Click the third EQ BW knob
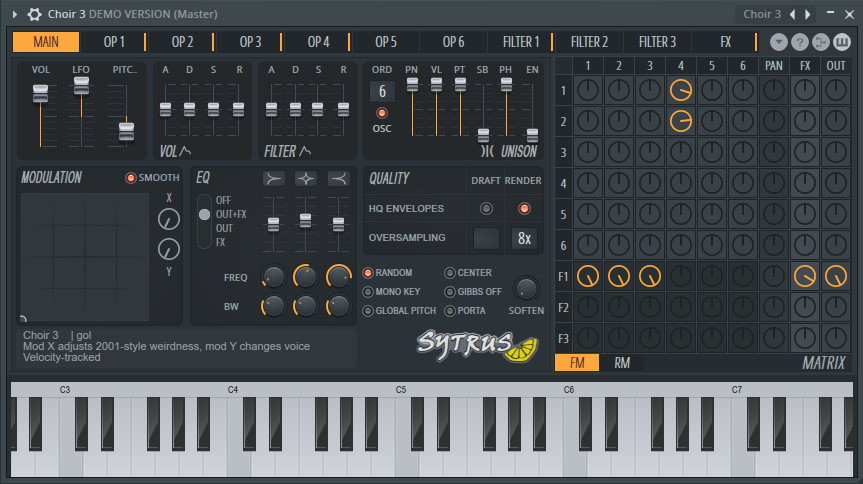 [338, 306]
